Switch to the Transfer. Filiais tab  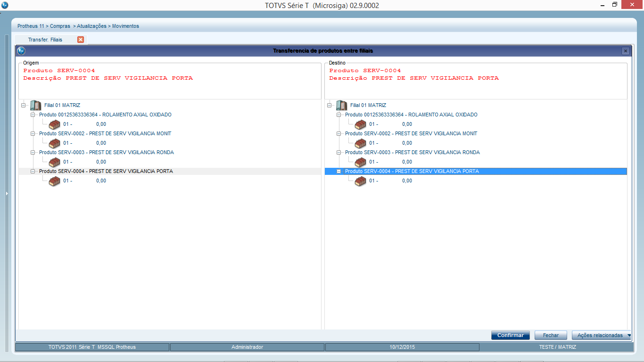click(45, 40)
